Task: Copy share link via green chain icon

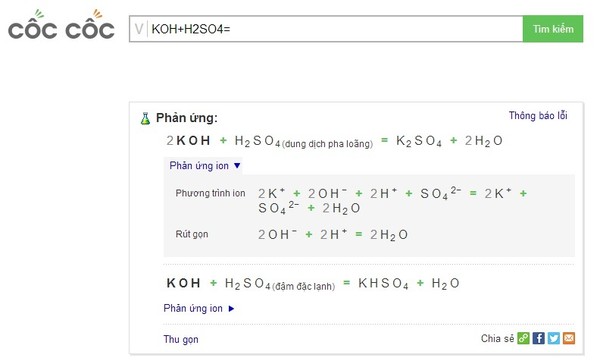Action: 523,338
